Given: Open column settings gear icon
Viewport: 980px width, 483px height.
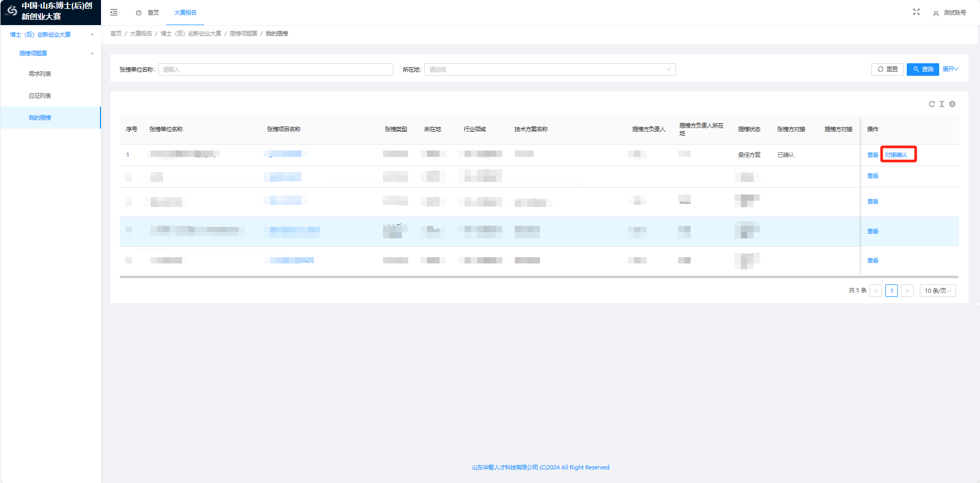Looking at the screenshot, I should (x=952, y=104).
